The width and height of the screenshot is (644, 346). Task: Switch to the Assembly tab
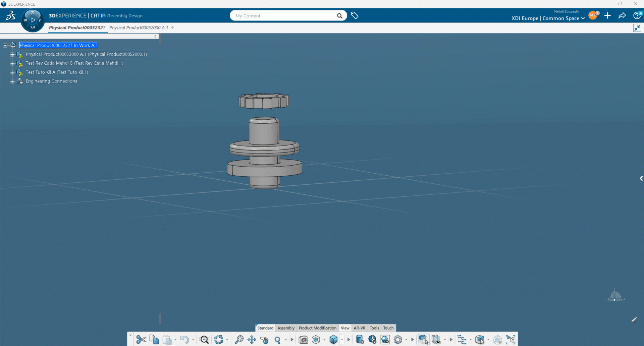point(286,328)
